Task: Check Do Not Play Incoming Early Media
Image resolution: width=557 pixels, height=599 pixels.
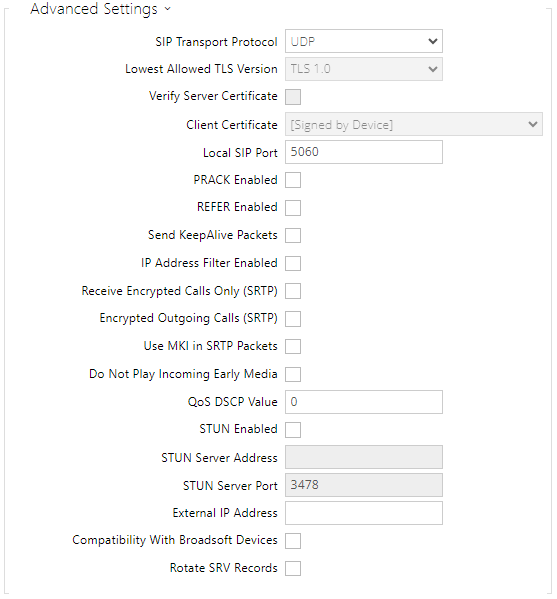Action: (x=293, y=374)
